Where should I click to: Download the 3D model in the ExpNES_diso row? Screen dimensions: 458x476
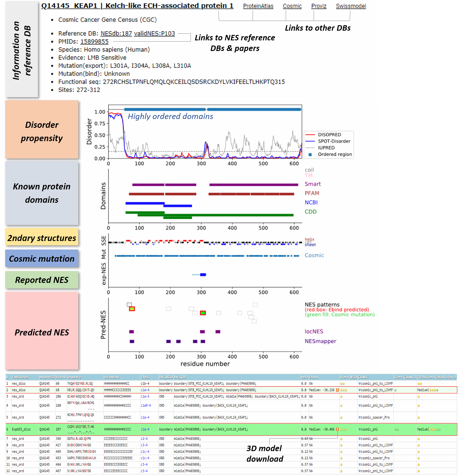pyautogui.click(x=337, y=429)
